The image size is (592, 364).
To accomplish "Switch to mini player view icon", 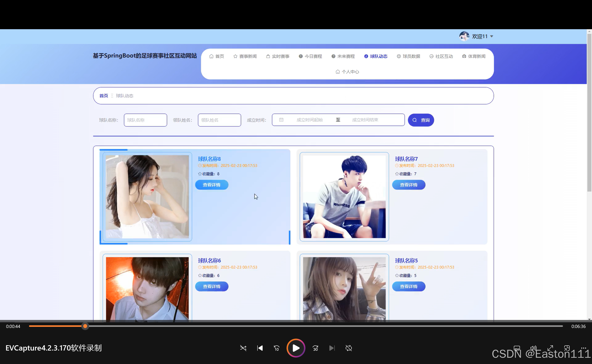I will coord(567,348).
